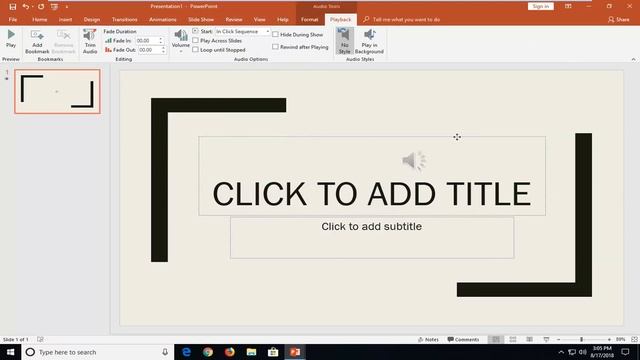640x360 pixels.
Task: Open Chrome from the taskbar
Action: (208, 352)
